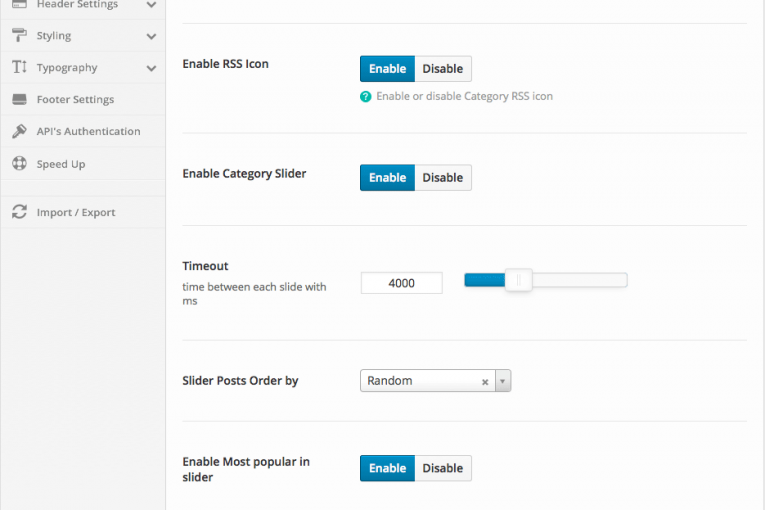Viewport: 765px width, 510px height.
Task: Disable the Category Slider option
Action: click(443, 178)
